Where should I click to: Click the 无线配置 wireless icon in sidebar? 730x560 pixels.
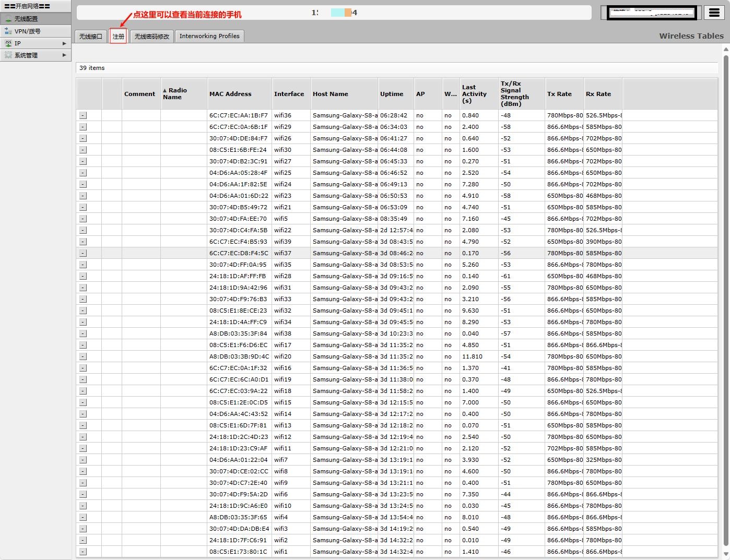click(8, 19)
